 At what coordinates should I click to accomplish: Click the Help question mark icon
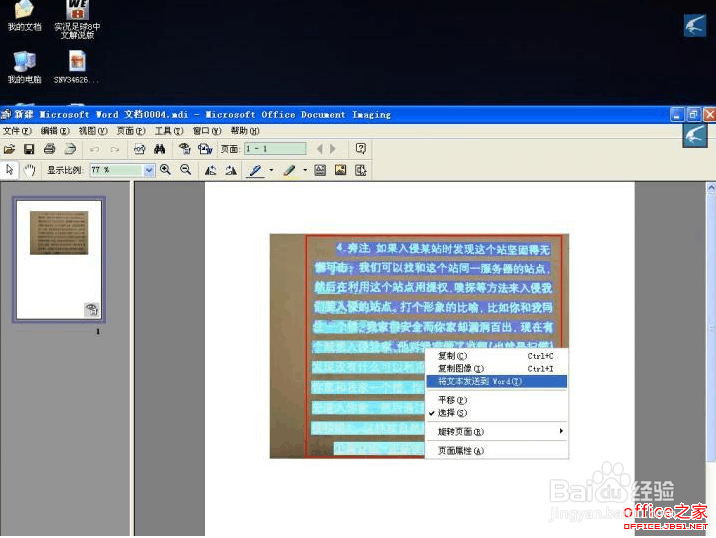click(x=361, y=148)
